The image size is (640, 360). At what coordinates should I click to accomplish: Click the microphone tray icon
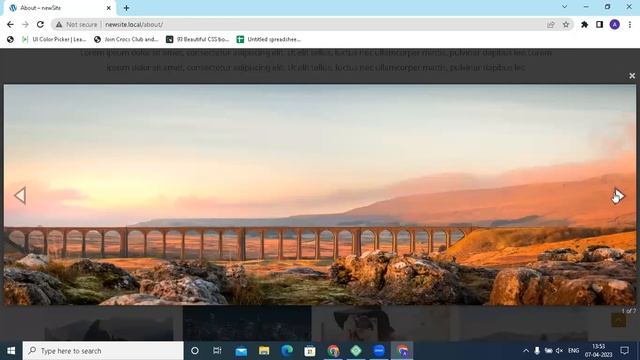tap(537, 351)
